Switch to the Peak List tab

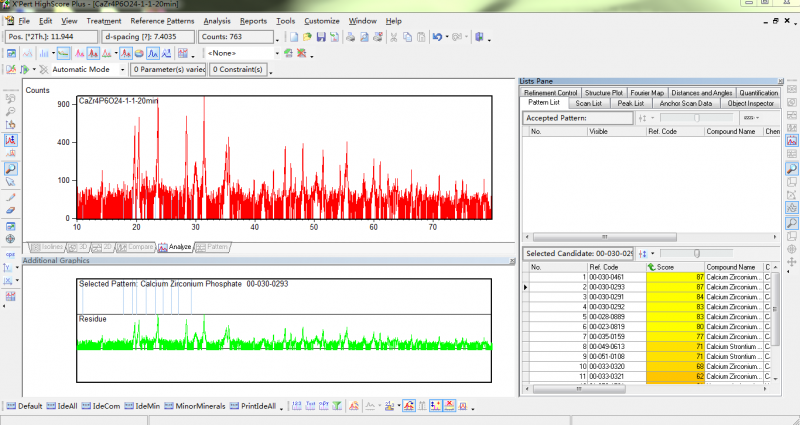630,103
